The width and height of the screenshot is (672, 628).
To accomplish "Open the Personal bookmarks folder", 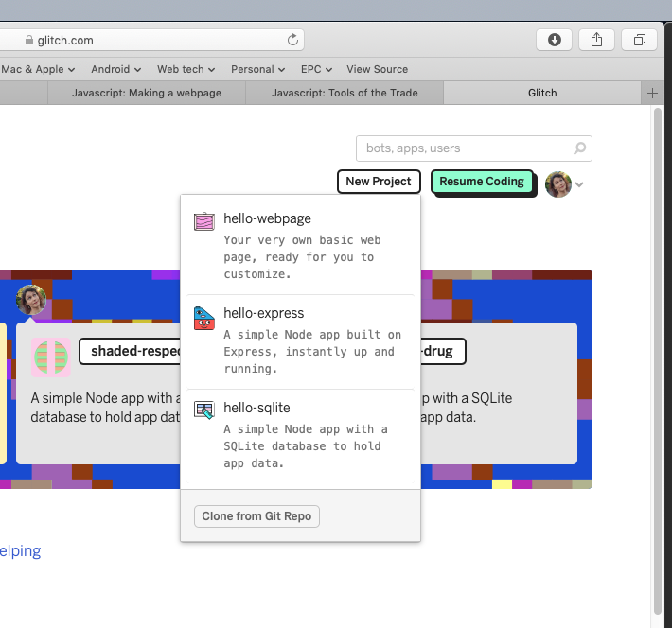I will pyautogui.click(x=258, y=69).
